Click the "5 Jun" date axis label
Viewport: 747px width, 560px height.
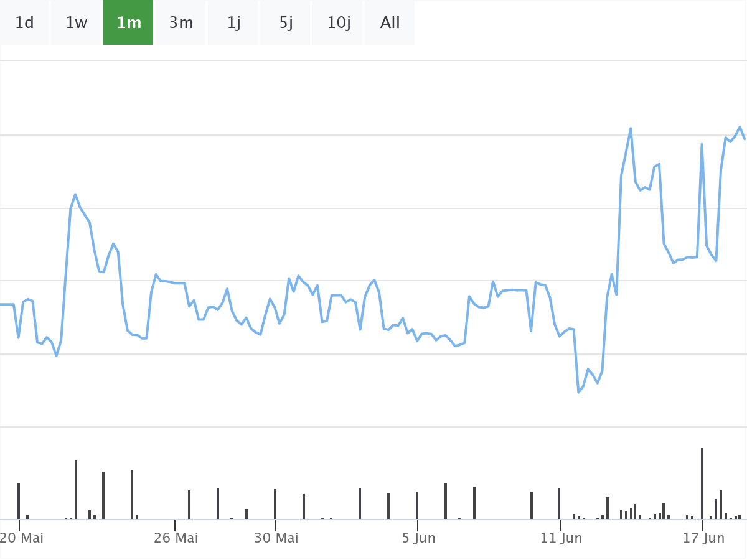tap(419, 538)
